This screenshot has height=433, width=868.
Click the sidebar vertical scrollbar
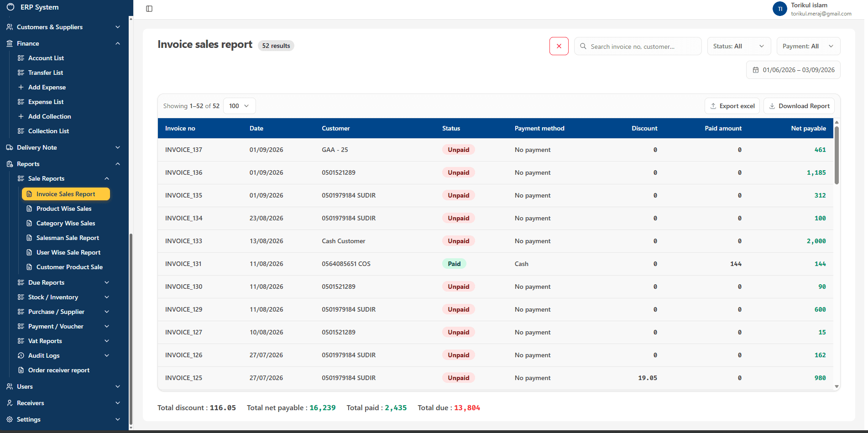tap(131, 329)
